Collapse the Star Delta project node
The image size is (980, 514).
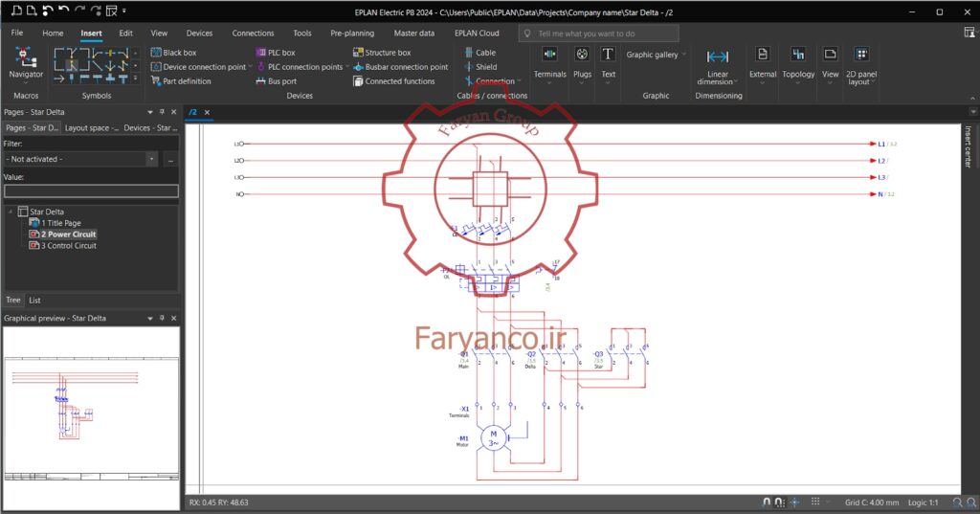point(10,212)
